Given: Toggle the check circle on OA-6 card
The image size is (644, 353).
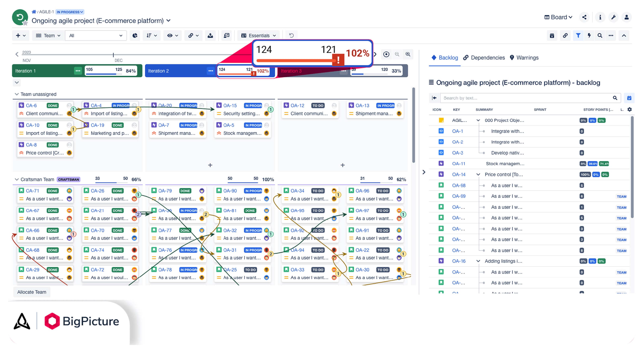Looking at the screenshot, I should pos(69,106).
